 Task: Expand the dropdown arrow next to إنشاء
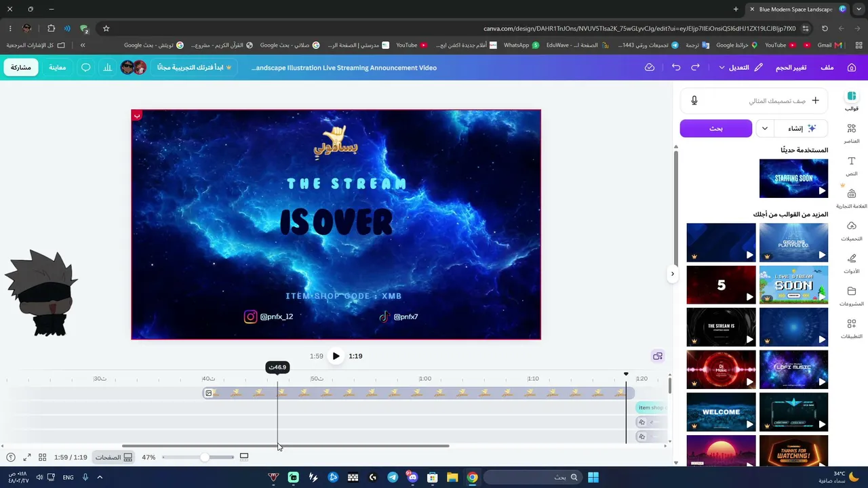[x=765, y=128]
